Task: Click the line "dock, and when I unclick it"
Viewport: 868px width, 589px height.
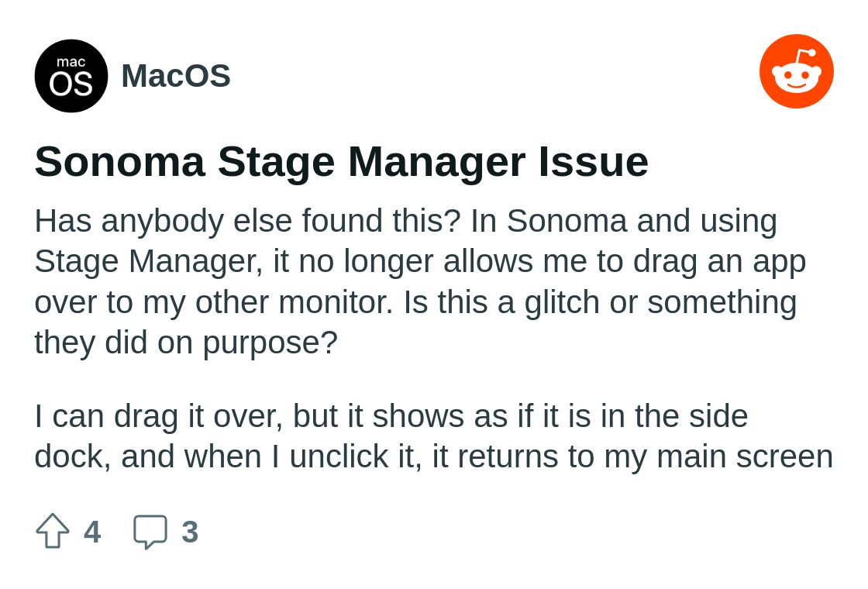Action: coord(433,456)
